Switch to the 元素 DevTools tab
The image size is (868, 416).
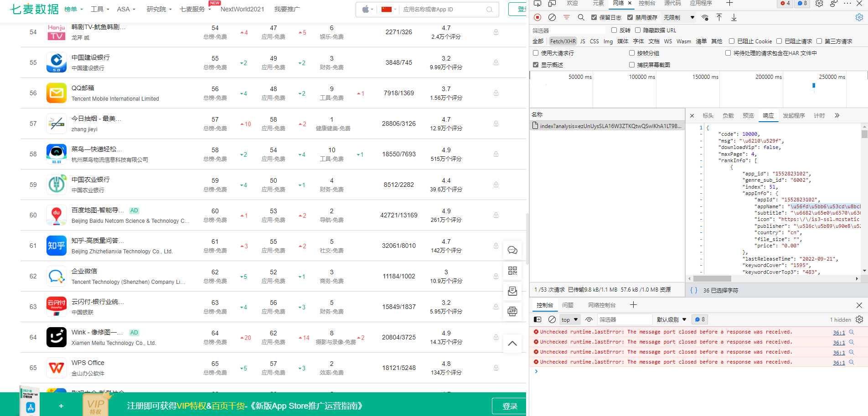[x=599, y=3]
